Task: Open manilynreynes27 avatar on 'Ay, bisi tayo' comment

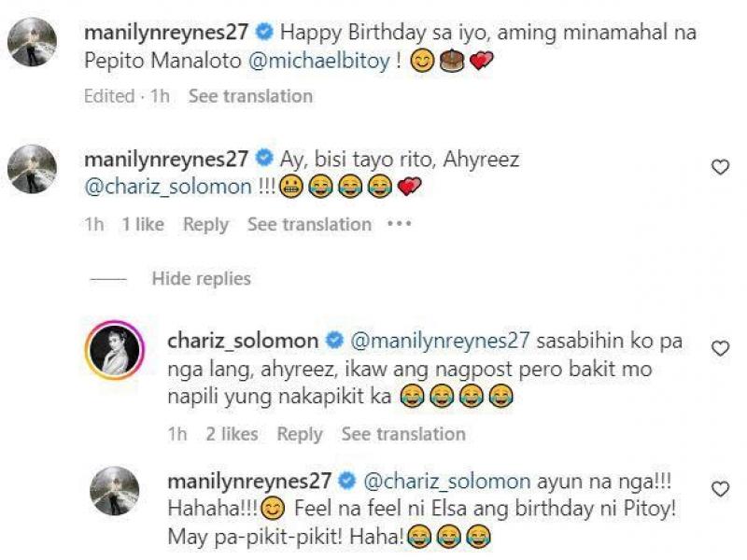Action: click(32, 169)
